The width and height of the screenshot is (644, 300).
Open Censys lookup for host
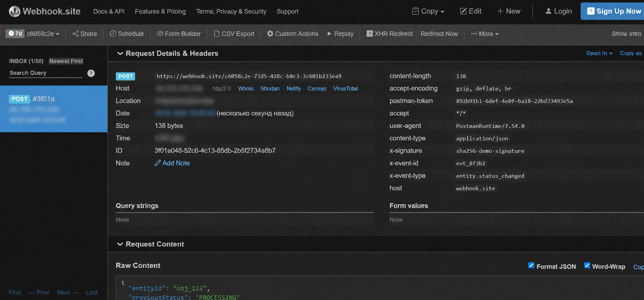pos(317,89)
